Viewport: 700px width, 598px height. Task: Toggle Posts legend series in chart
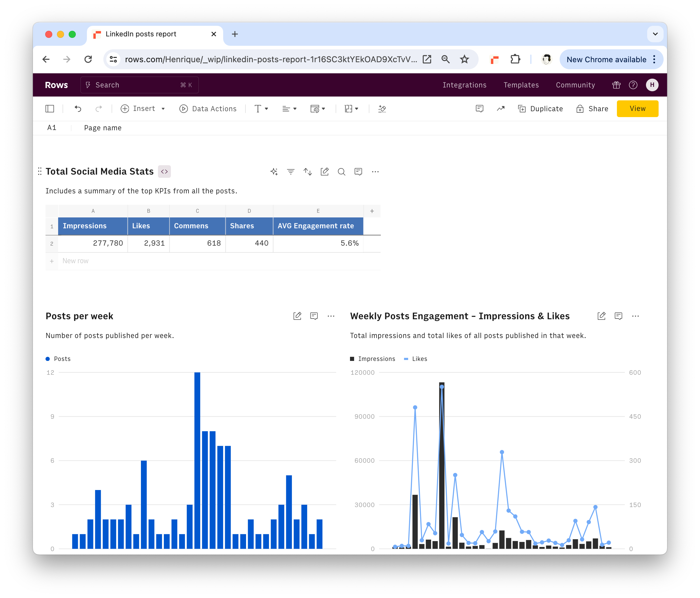pos(58,359)
